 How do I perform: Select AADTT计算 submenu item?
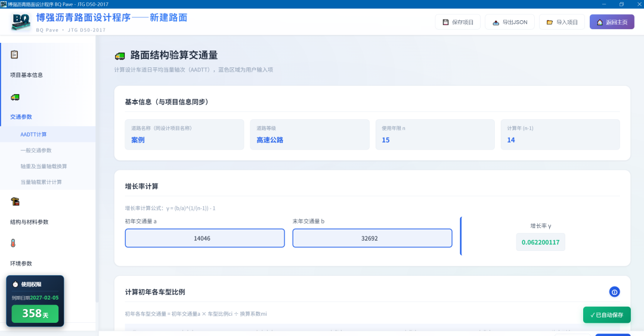33,135
